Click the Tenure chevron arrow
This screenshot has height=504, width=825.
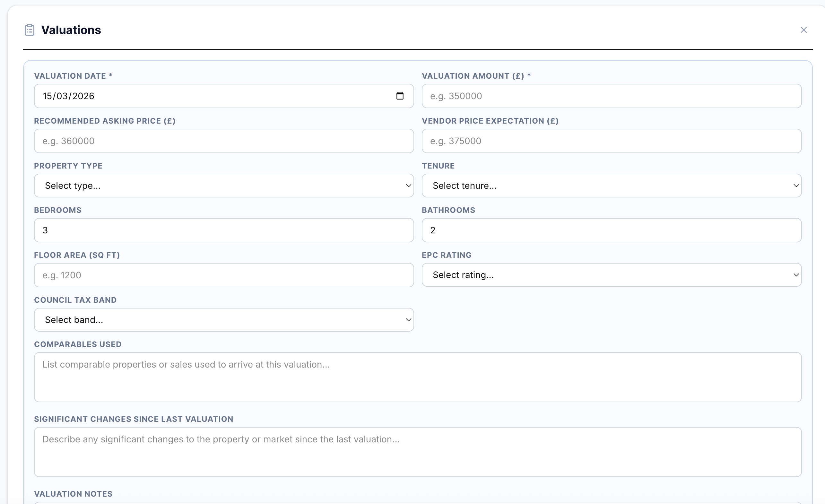(796, 186)
